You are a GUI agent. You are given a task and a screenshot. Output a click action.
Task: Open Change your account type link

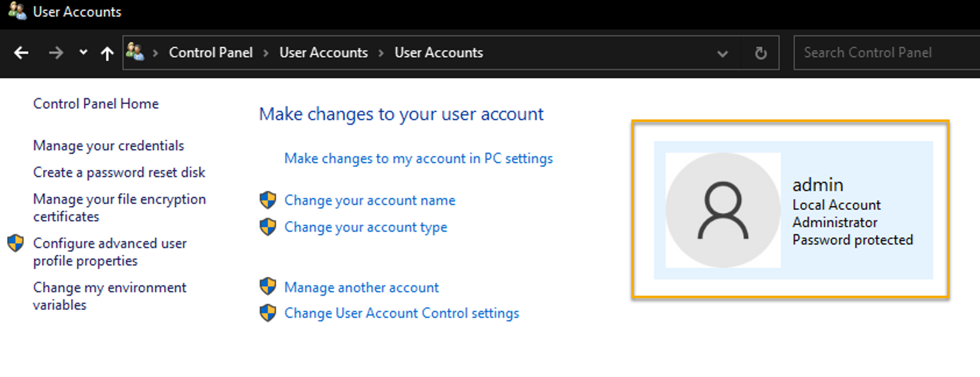pos(366,227)
